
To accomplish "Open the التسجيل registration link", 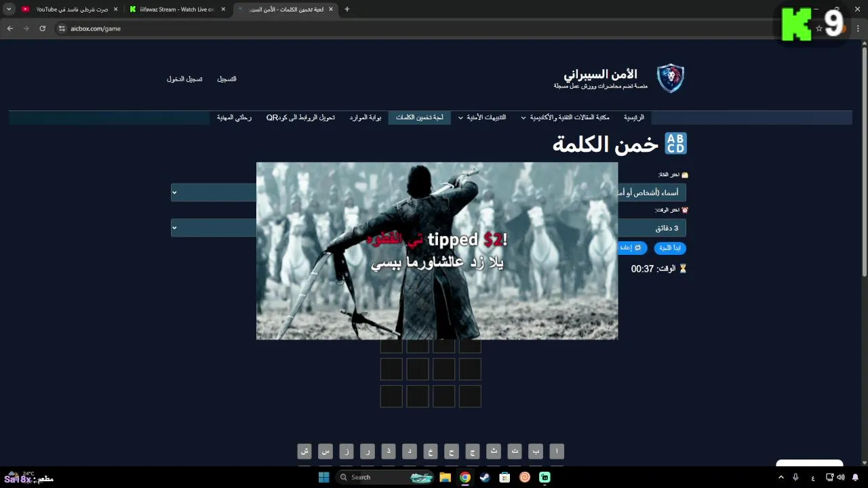I will click(x=226, y=79).
